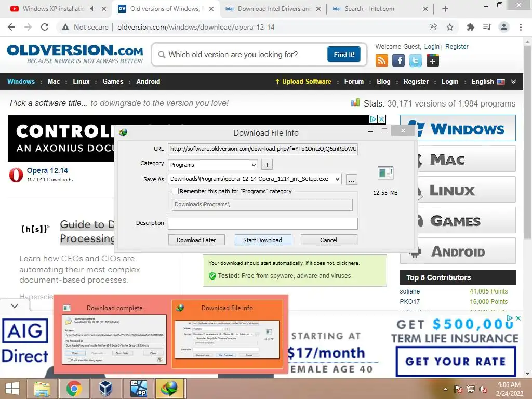Select the Android nav menu item
532x399 pixels.
[x=148, y=82]
